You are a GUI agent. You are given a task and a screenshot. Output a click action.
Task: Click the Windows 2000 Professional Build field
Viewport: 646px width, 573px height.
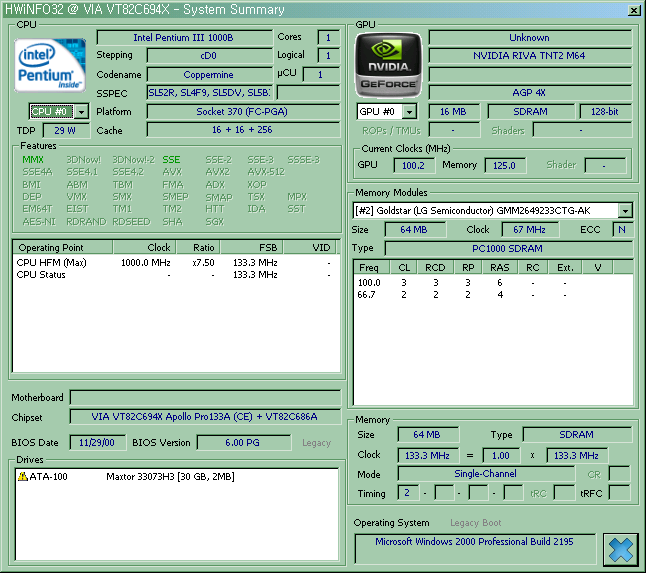pos(475,549)
